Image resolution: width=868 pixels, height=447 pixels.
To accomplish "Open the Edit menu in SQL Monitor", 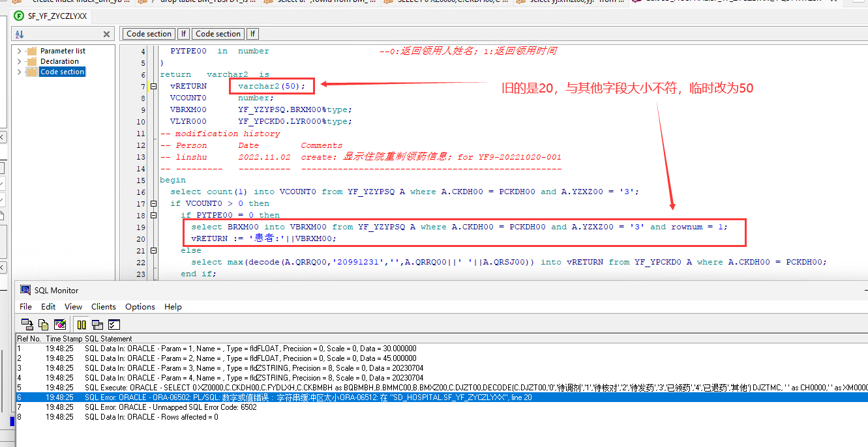I will coord(48,306).
